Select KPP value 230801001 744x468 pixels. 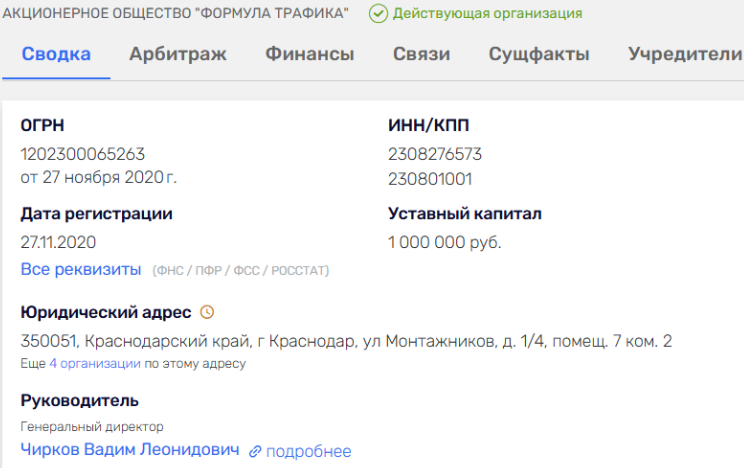(x=430, y=179)
